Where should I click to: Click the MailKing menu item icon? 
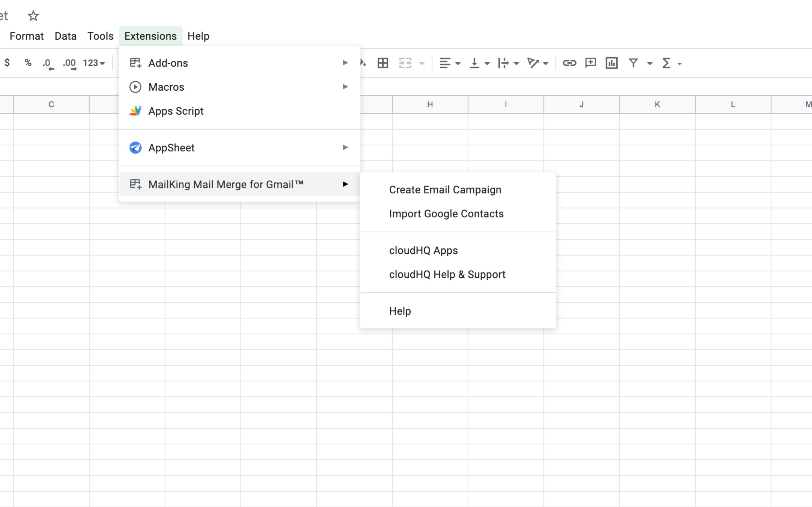click(135, 184)
